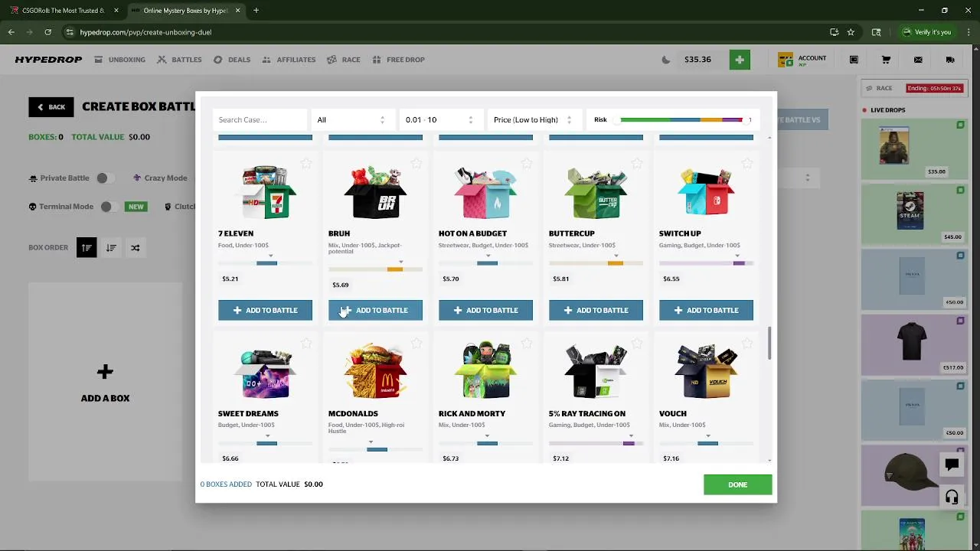Screen dimensions: 980x551
Task: Focus the Search Case input field
Action: tap(260, 119)
